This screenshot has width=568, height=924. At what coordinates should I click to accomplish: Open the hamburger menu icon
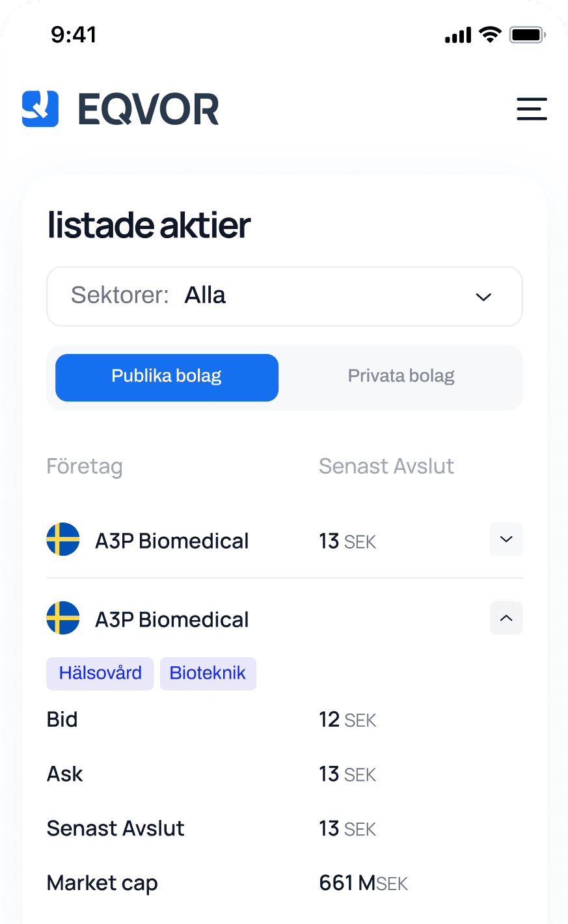click(x=532, y=109)
